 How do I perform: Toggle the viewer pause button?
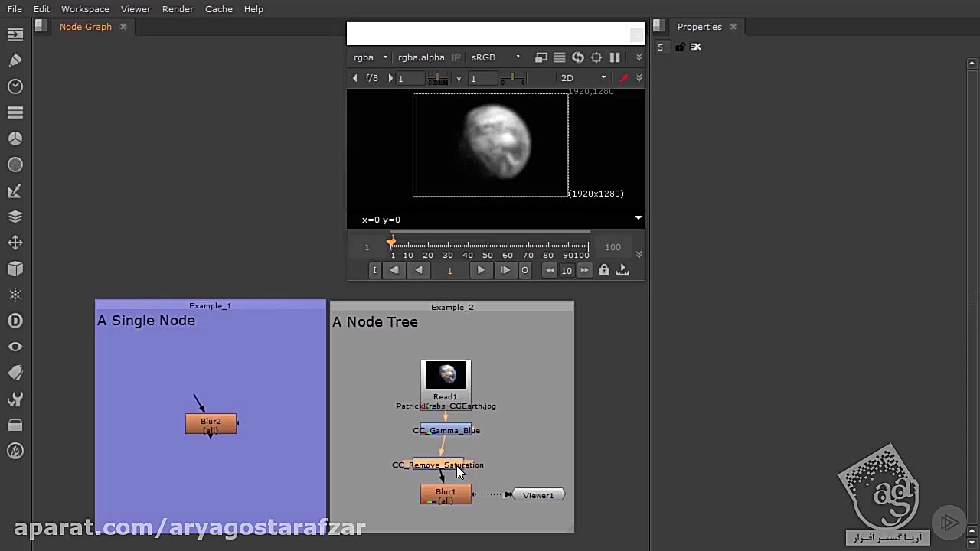615,57
